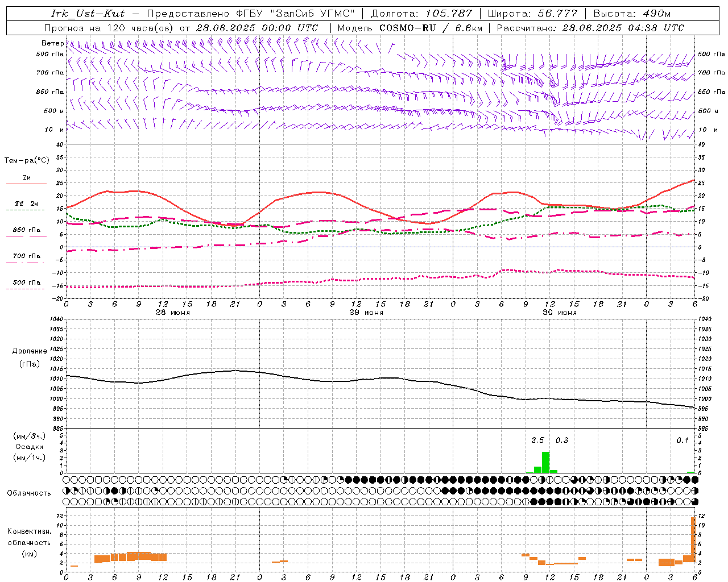Image resolution: width=728 pixels, height=582 pixels.
Task: Click the "3.5" precipitation amount value
Action: [537, 440]
